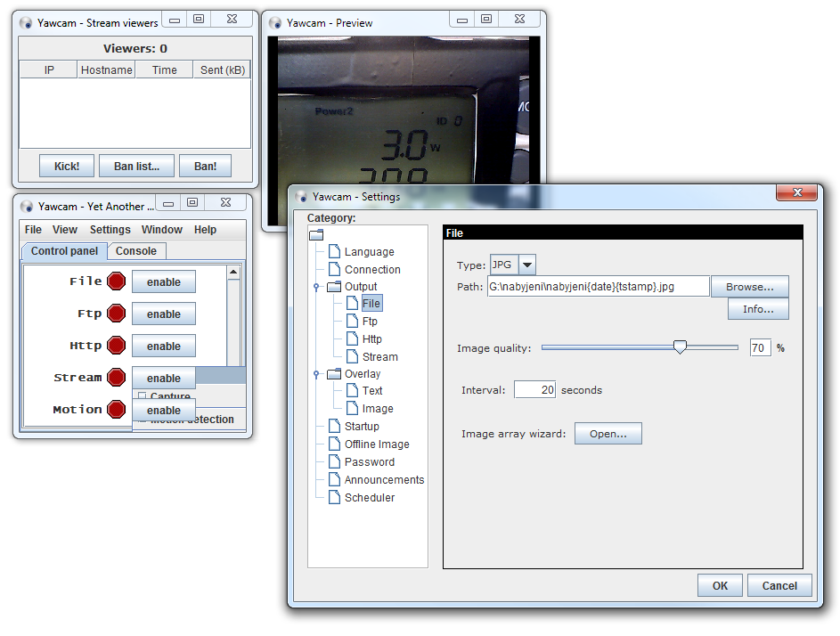Open the Window menu
Screen dimensions: 840x636
162,229
